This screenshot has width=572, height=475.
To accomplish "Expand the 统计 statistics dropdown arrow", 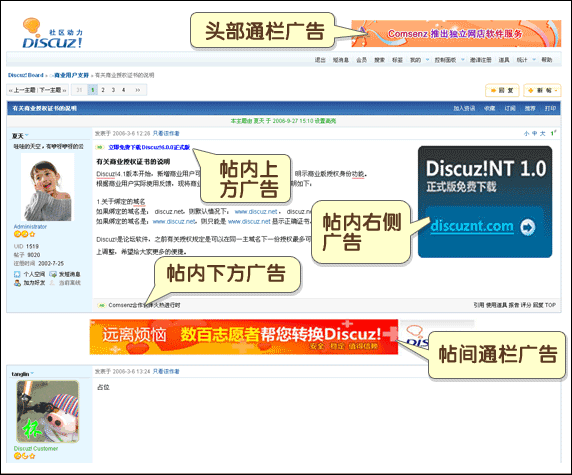I will click(x=534, y=59).
